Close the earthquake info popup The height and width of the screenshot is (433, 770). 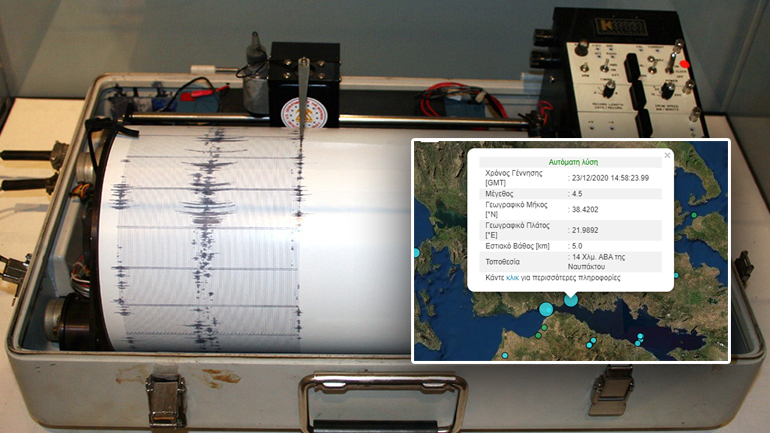click(x=667, y=156)
